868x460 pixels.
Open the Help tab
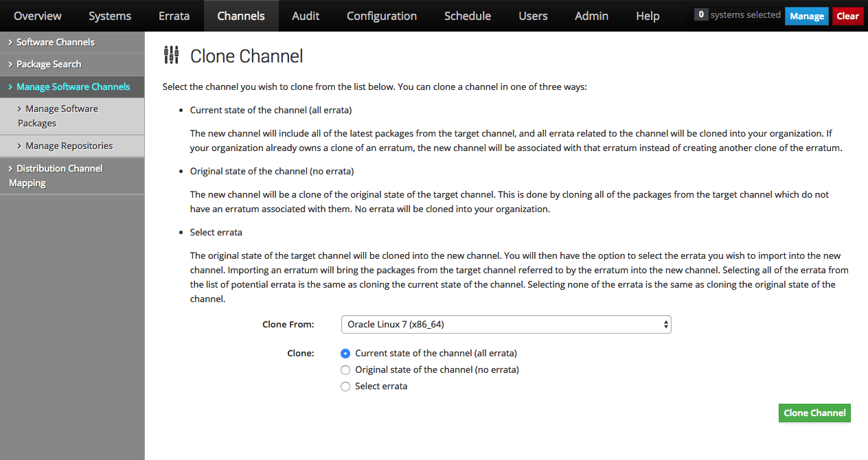[648, 16]
